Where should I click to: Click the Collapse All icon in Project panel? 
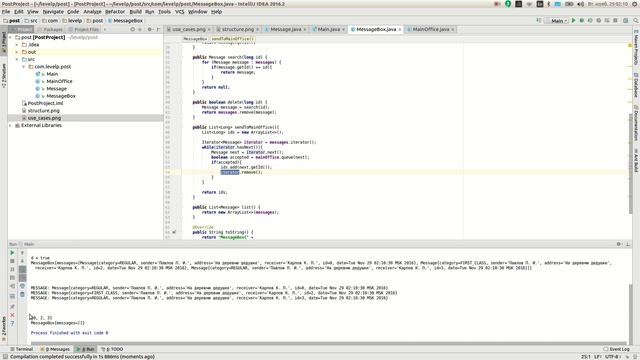pos(140,29)
